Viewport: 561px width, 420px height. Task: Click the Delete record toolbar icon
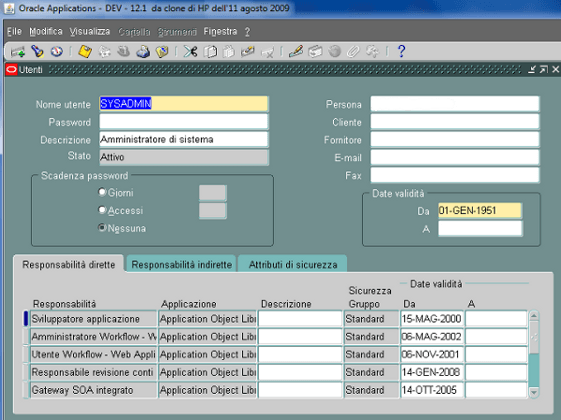267,52
